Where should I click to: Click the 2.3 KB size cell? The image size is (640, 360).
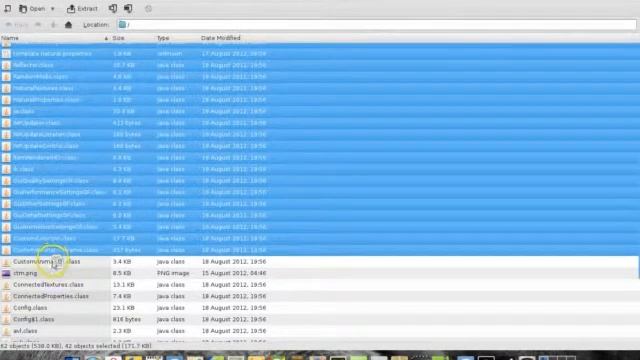[122, 331]
